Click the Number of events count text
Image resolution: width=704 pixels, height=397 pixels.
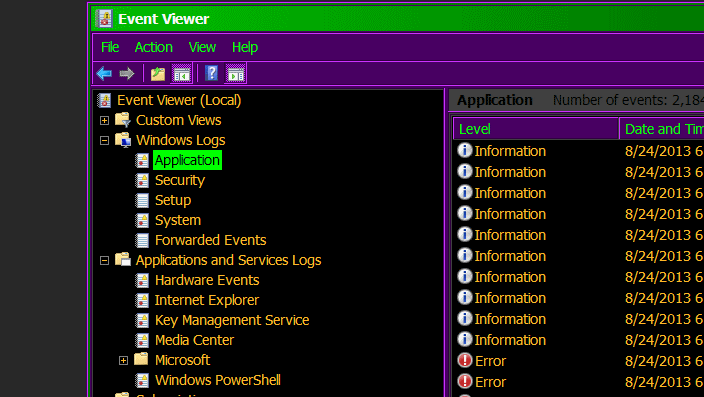click(628, 100)
